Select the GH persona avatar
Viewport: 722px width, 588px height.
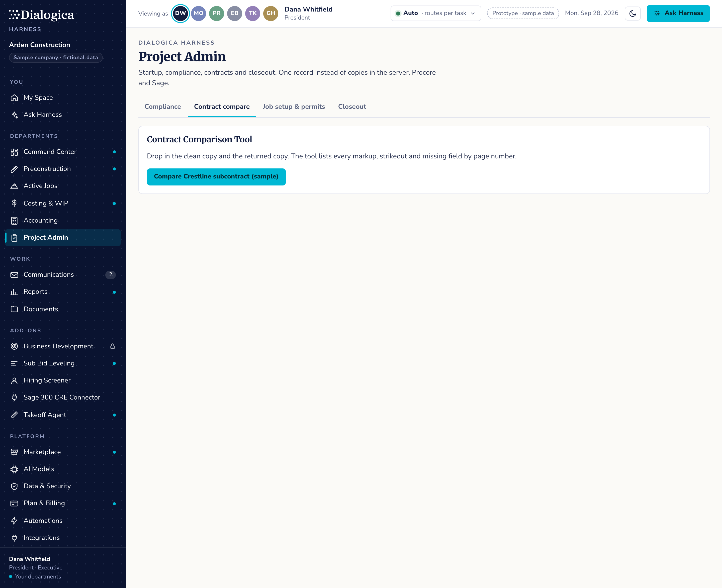tap(271, 14)
